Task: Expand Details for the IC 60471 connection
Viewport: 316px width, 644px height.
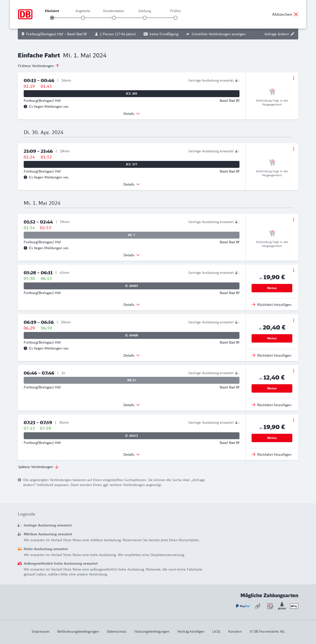Action: click(131, 454)
